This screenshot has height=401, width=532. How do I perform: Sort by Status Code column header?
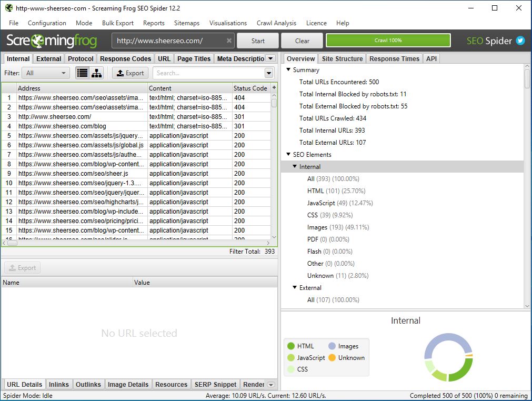click(x=251, y=88)
